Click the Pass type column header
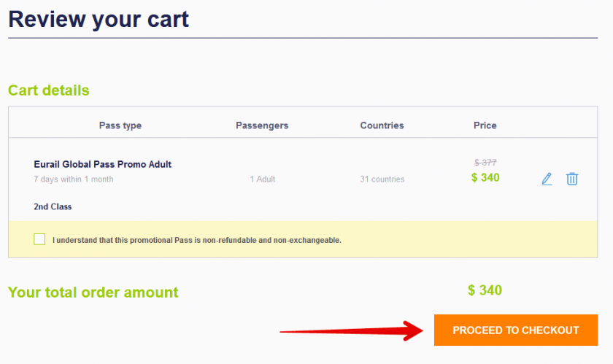Viewport: 613px width, 364px height. [x=120, y=125]
